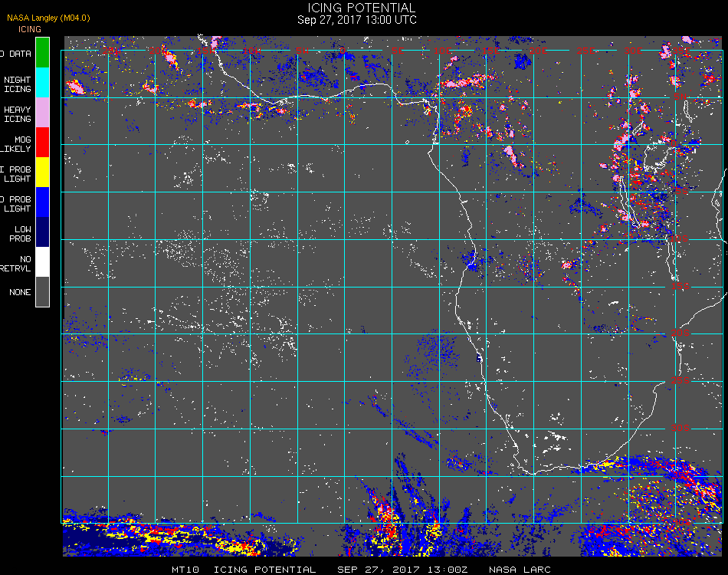Click the '10W' longitude label
This screenshot has height=575, width=728.
[x=252, y=51]
